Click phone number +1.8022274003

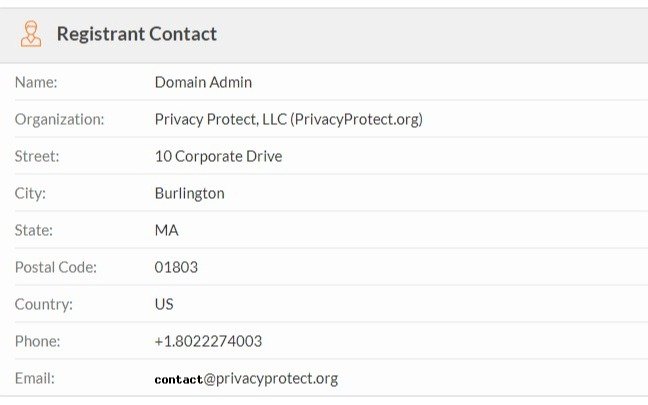[x=208, y=341]
